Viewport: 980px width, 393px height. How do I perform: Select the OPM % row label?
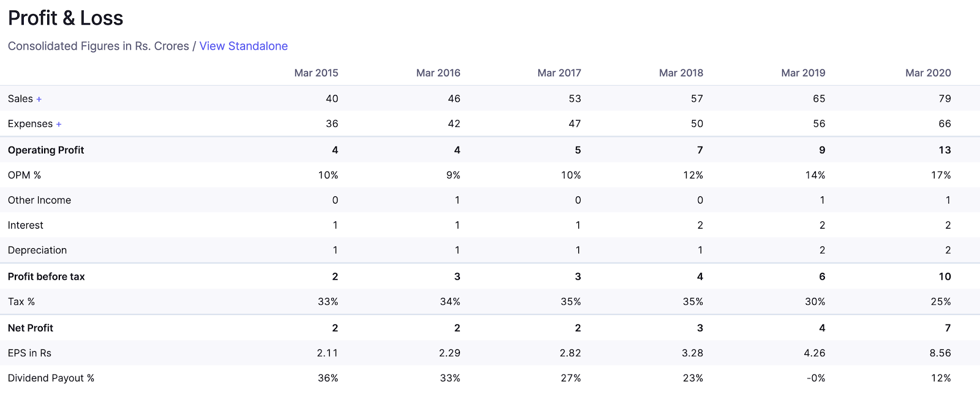pyautogui.click(x=24, y=175)
